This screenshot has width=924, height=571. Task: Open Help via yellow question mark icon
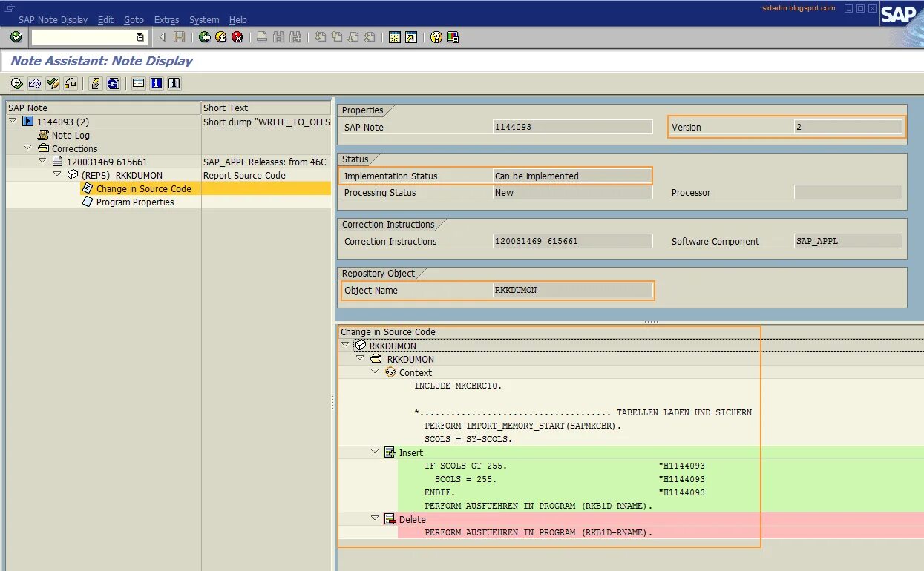(436, 37)
